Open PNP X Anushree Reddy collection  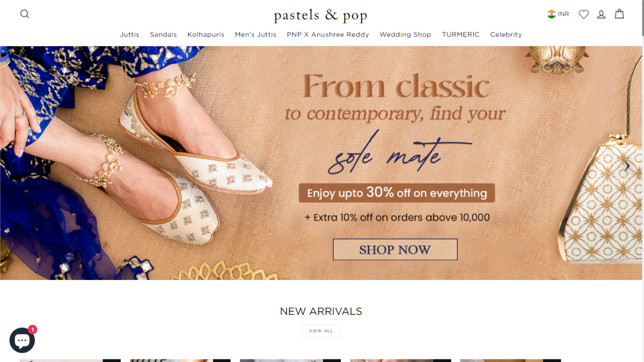coord(328,34)
